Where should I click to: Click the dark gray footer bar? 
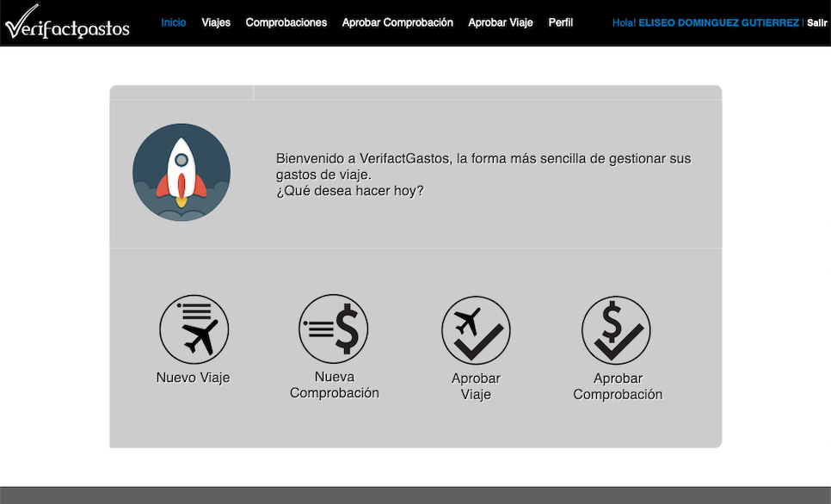[415, 495]
